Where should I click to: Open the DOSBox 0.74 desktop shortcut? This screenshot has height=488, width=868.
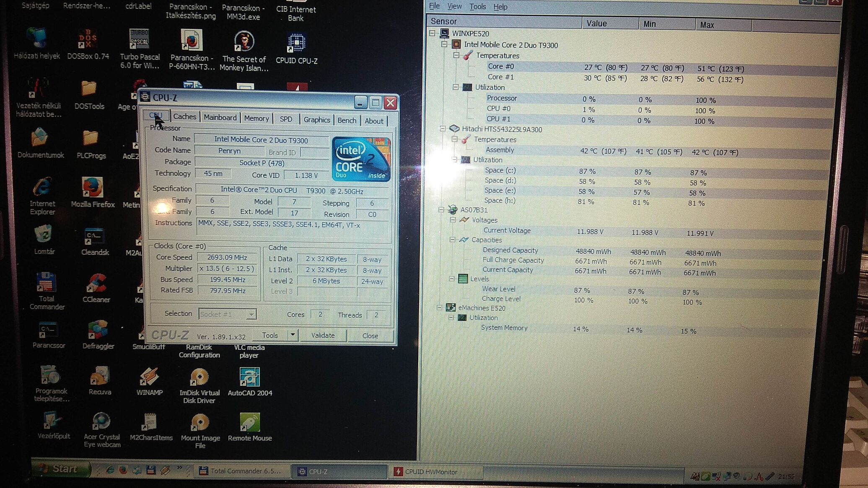pyautogui.click(x=88, y=44)
